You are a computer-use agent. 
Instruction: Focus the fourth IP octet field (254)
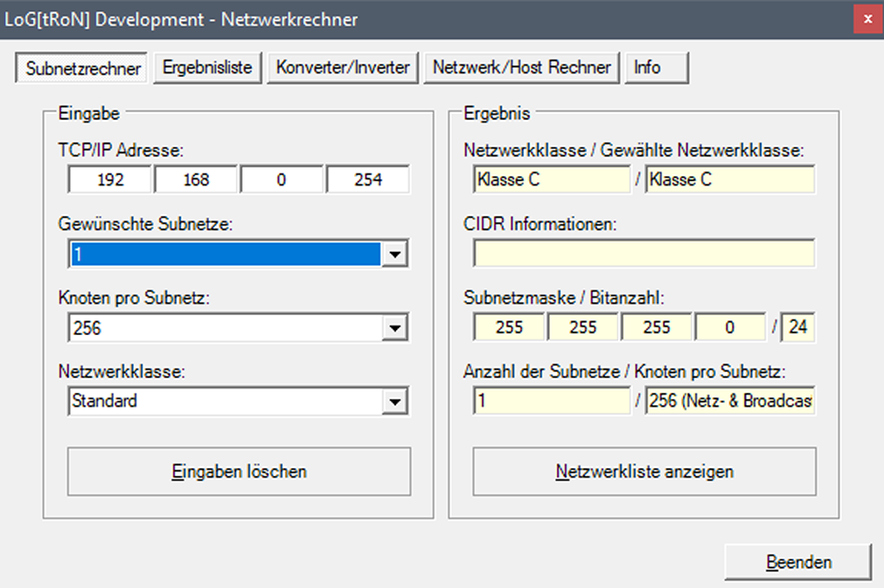368,180
